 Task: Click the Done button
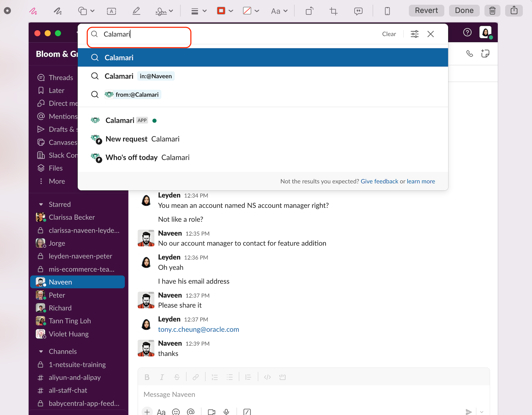click(x=464, y=11)
